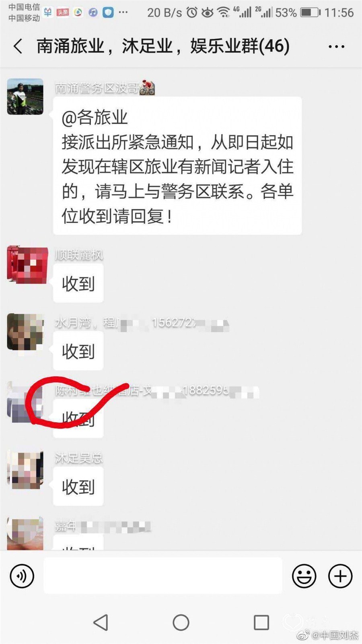Tap the 沐足吴总 member avatar
Screen dimensions: 362x644
[25, 469]
